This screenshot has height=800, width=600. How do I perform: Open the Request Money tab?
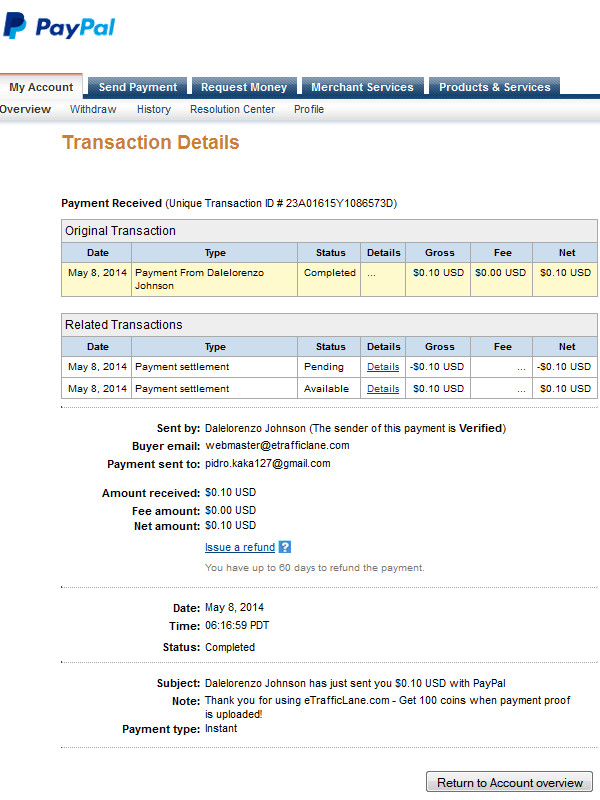click(x=244, y=87)
